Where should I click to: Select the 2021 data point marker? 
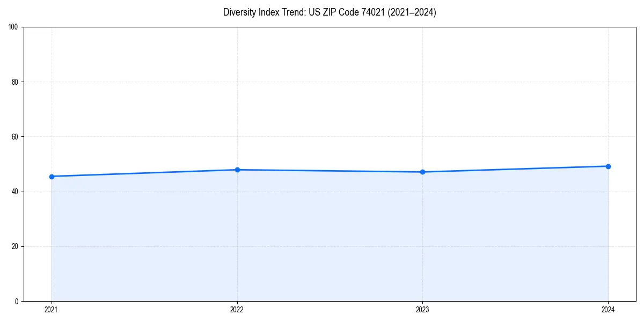[51, 176]
